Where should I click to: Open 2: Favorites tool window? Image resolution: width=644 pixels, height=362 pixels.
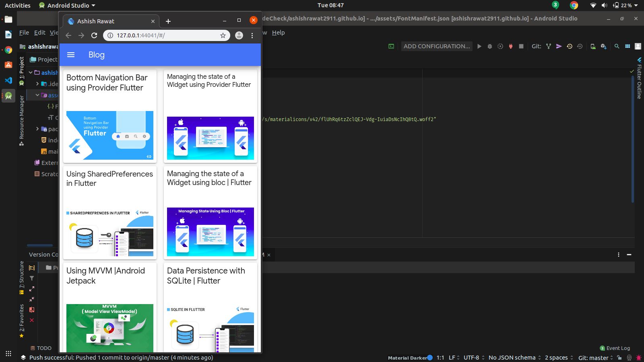point(22,321)
